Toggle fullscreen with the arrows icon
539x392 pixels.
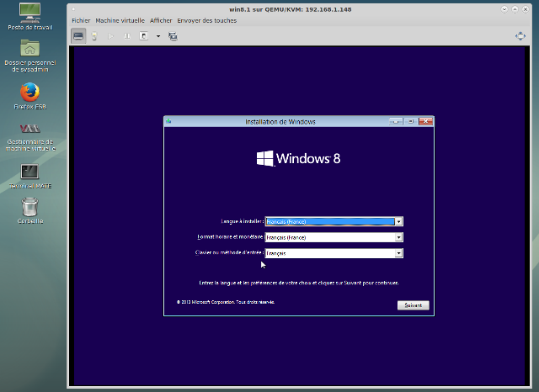[x=520, y=36]
